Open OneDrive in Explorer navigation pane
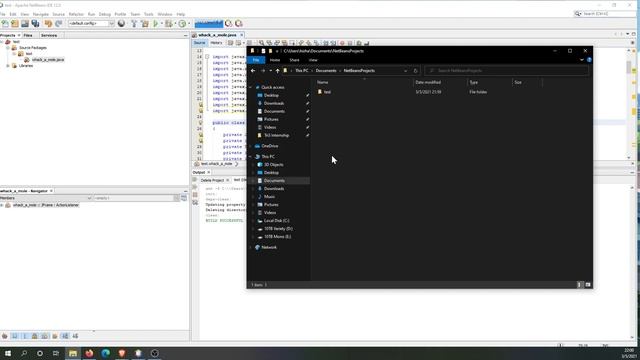640x360 pixels. pyautogui.click(x=269, y=146)
